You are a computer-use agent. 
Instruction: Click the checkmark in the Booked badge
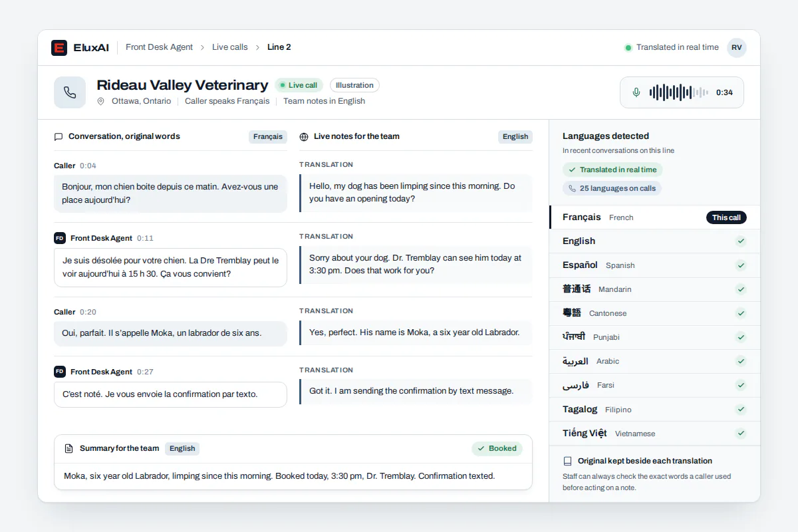(x=481, y=448)
